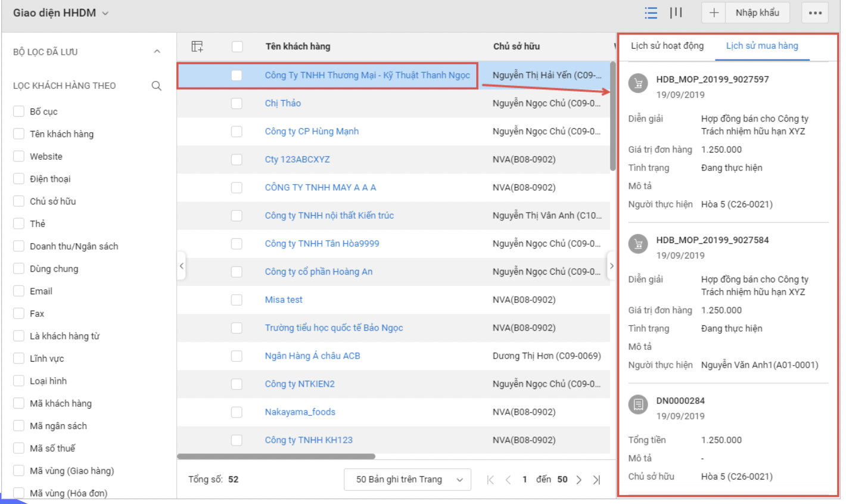Select the Công ty NTKIEN2 row checkbox
Viewport: 846px width, 504px height.
click(237, 384)
